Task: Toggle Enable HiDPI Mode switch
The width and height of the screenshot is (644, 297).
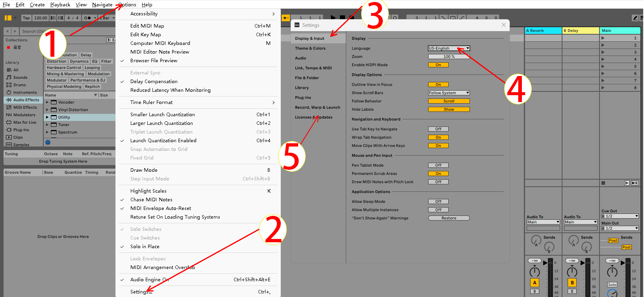Action: coord(438,65)
